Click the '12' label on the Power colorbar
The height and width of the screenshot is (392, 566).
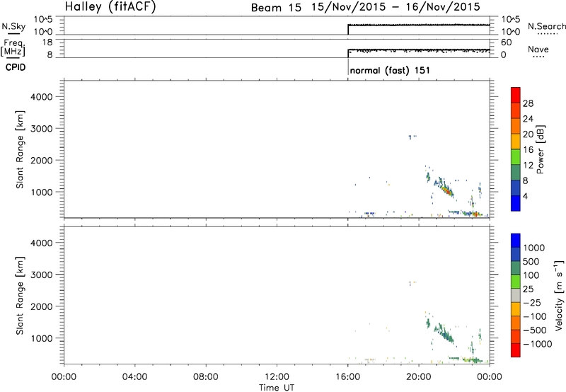pos(528,166)
